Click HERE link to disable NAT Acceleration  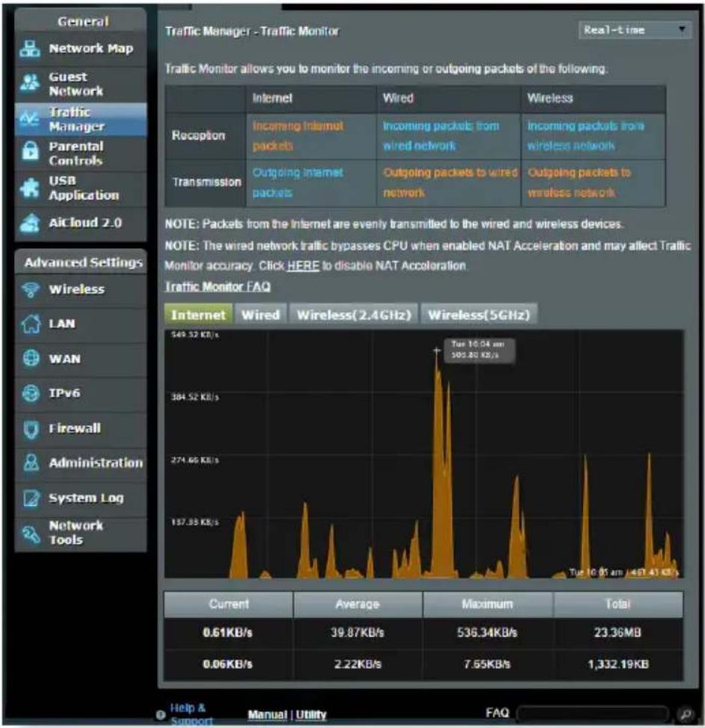pos(303,266)
